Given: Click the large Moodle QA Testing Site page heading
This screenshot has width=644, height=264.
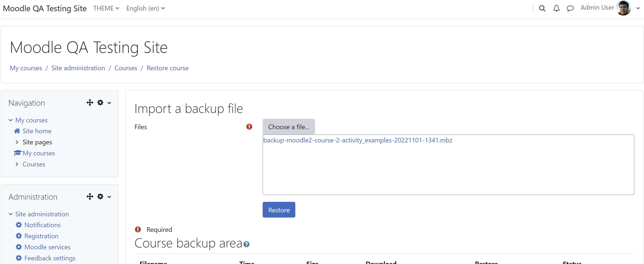Looking at the screenshot, I should click(89, 47).
